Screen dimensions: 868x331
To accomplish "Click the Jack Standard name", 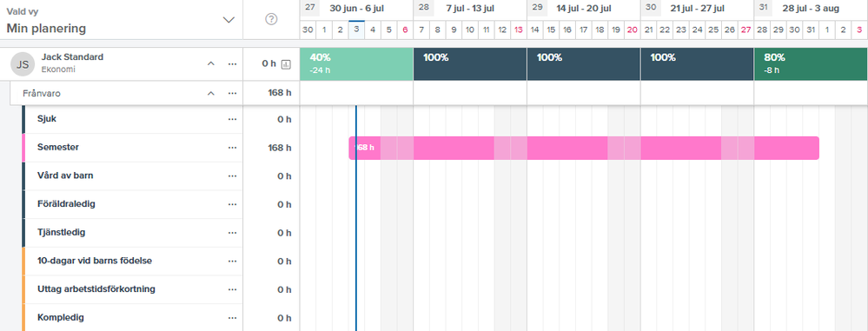I will [x=72, y=57].
